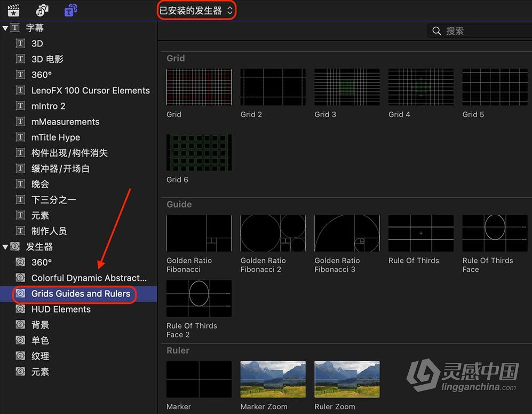Image resolution: width=532 pixels, height=414 pixels.
Task: Collapse the 字幕 category triangle
Action: 5,28
